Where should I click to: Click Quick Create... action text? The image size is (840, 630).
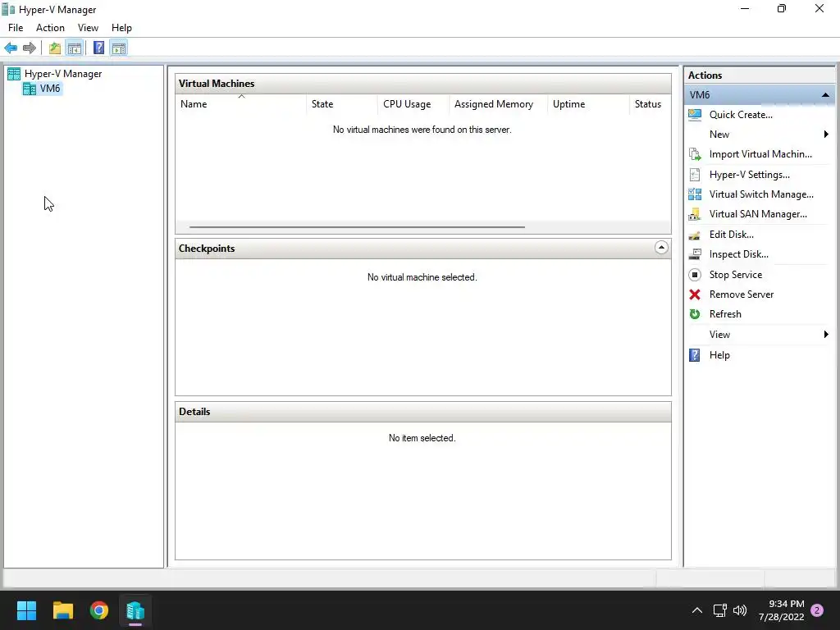741,115
